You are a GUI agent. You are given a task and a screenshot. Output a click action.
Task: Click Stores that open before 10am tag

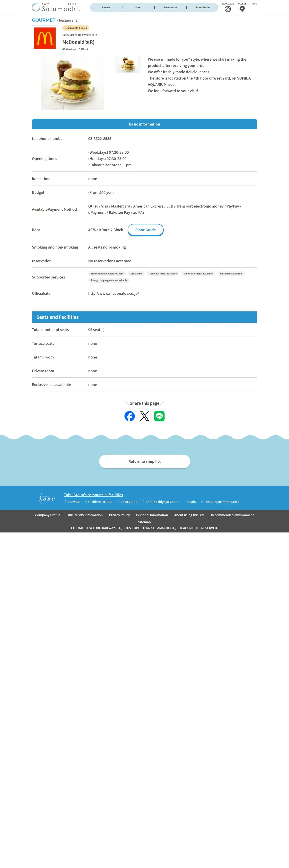tap(107, 274)
